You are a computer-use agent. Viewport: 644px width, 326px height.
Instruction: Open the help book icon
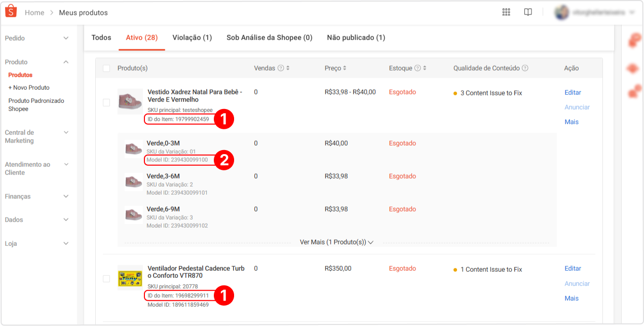coord(528,12)
